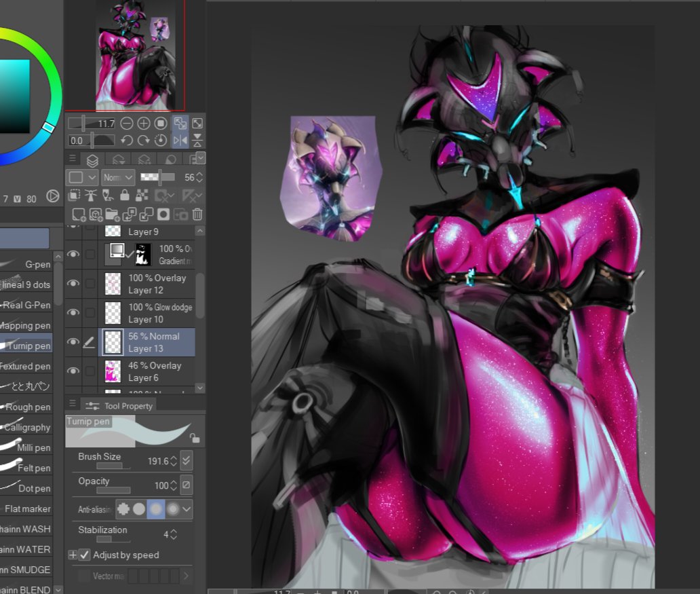Viewport: 700px width, 594px height.
Task: Click the fit-to-screen icon
Action: 197,124
